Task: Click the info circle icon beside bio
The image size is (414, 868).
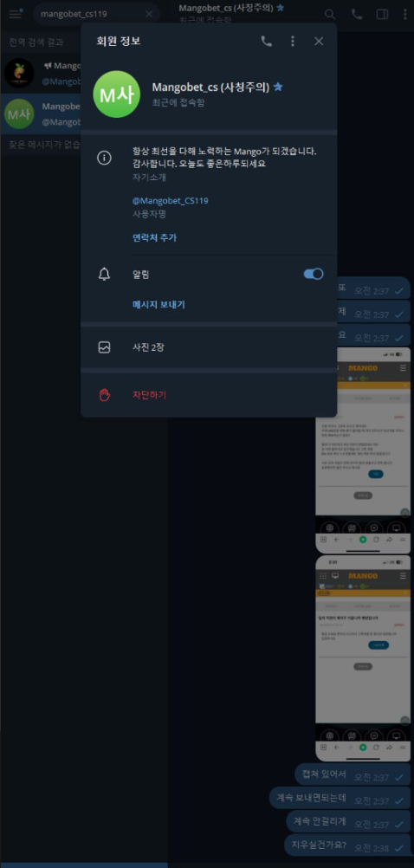Action: pyautogui.click(x=104, y=158)
